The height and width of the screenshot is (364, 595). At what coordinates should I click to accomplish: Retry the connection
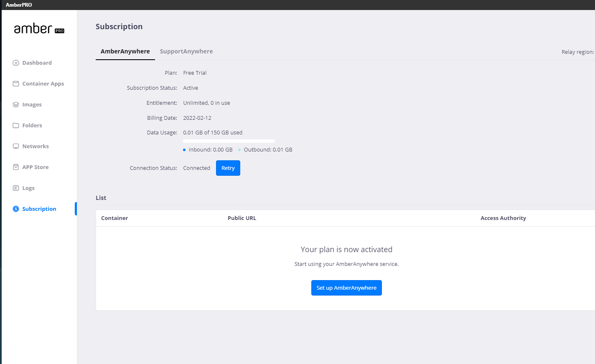[x=228, y=168]
